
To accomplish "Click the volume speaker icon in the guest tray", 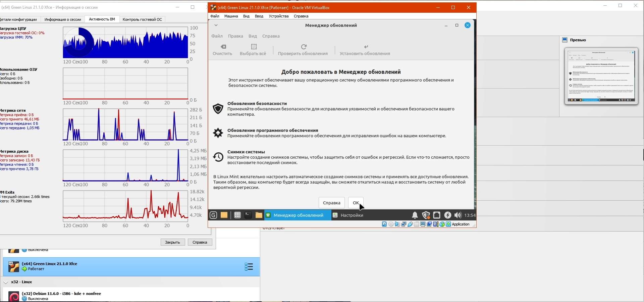I will pyautogui.click(x=458, y=215).
